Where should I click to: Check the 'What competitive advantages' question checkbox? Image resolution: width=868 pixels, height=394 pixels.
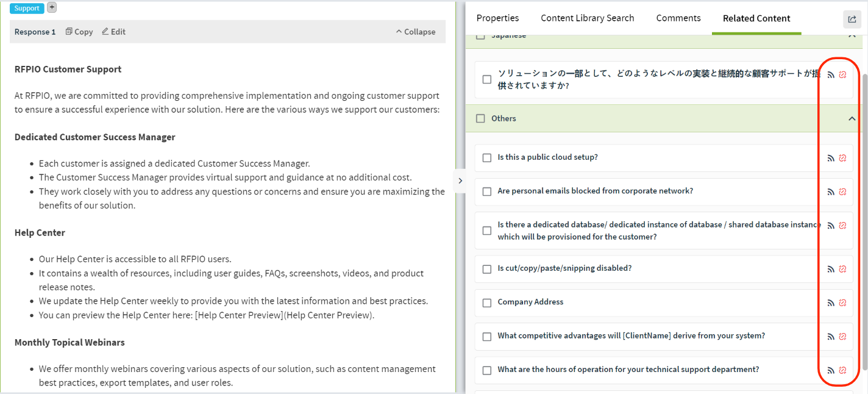[x=487, y=337]
